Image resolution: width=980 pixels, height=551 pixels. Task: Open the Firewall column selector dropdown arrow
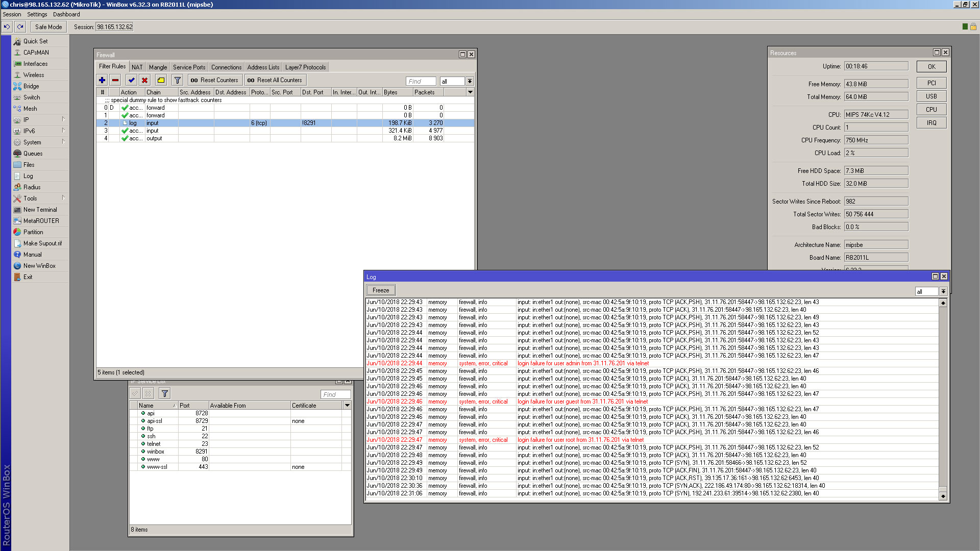(x=470, y=92)
